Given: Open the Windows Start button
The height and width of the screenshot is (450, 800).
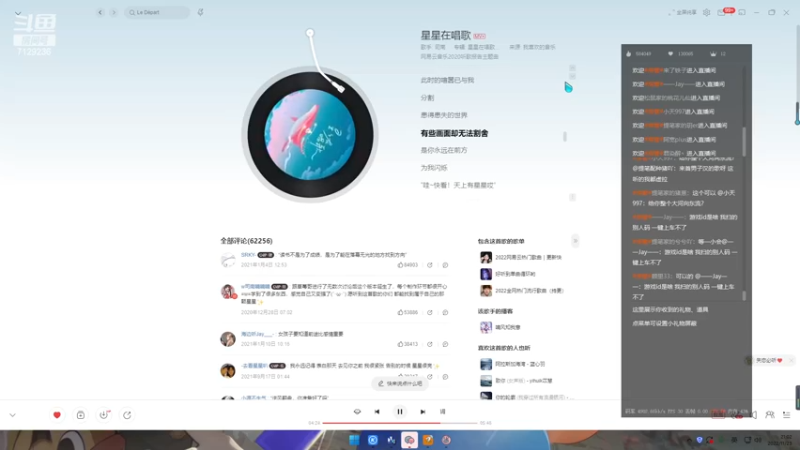Looking at the screenshot, I should (354, 440).
